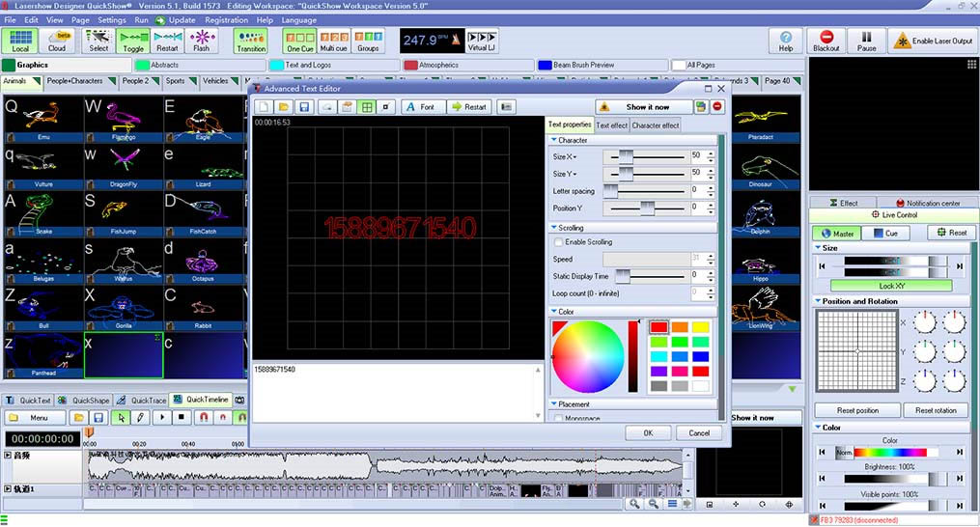
Task: Toggle the Lock XY button
Action: [x=891, y=286]
